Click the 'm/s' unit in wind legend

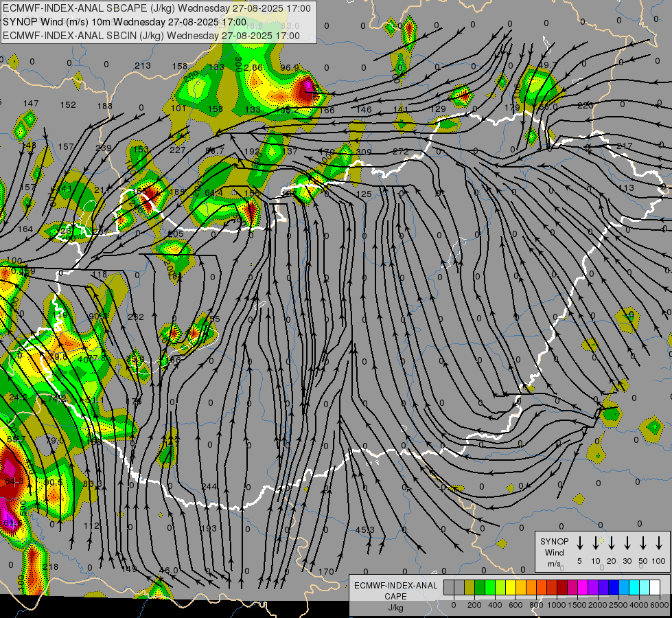(x=554, y=564)
